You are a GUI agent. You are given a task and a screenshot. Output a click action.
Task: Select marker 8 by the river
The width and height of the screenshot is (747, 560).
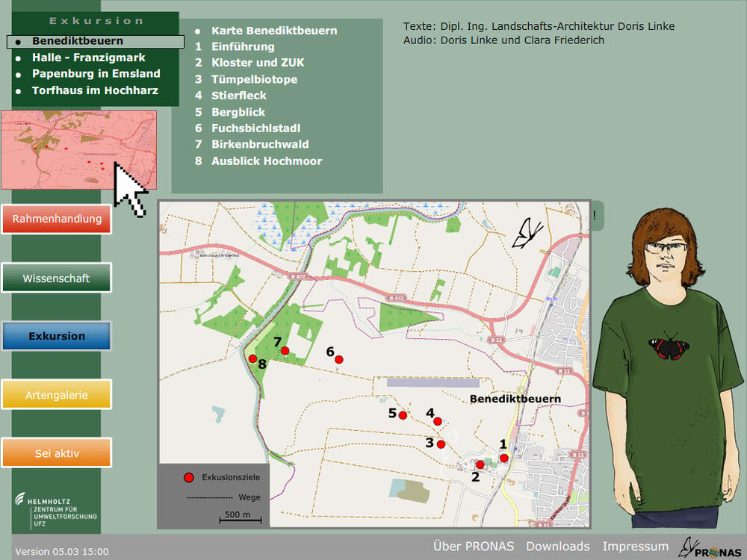tap(252, 358)
